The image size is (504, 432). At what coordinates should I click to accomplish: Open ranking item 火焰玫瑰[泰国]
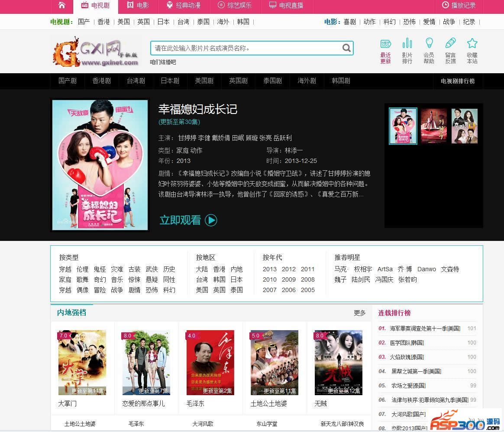tap(407, 357)
